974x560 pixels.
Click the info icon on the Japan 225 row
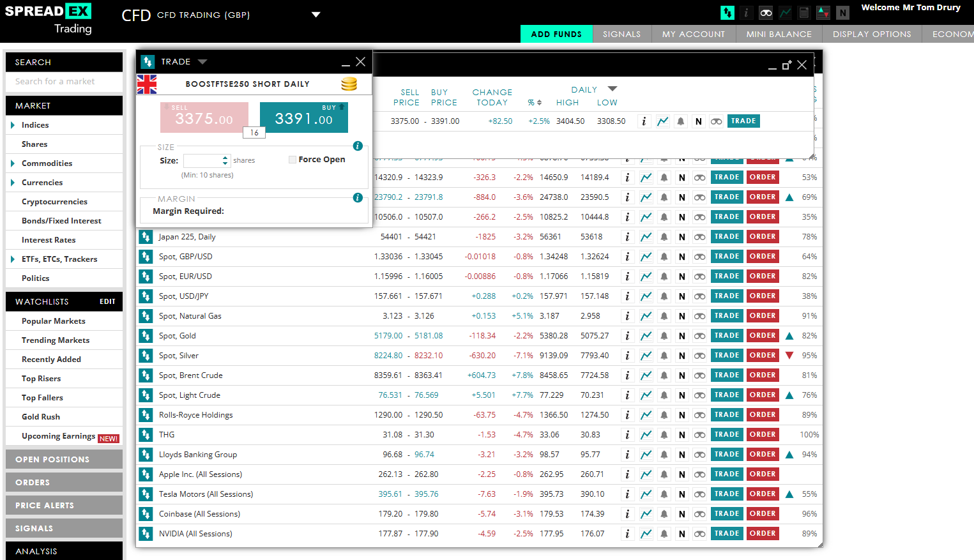pyautogui.click(x=627, y=236)
